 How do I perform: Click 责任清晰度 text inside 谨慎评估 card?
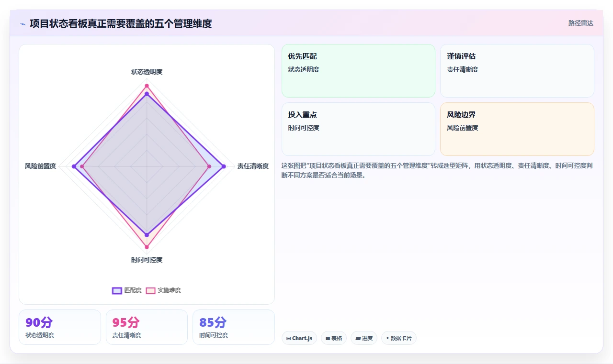pyautogui.click(x=463, y=69)
